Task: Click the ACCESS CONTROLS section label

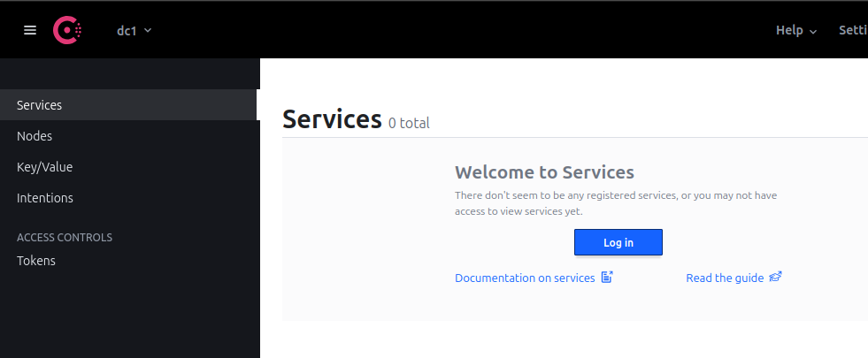Action: (x=65, y=238)
